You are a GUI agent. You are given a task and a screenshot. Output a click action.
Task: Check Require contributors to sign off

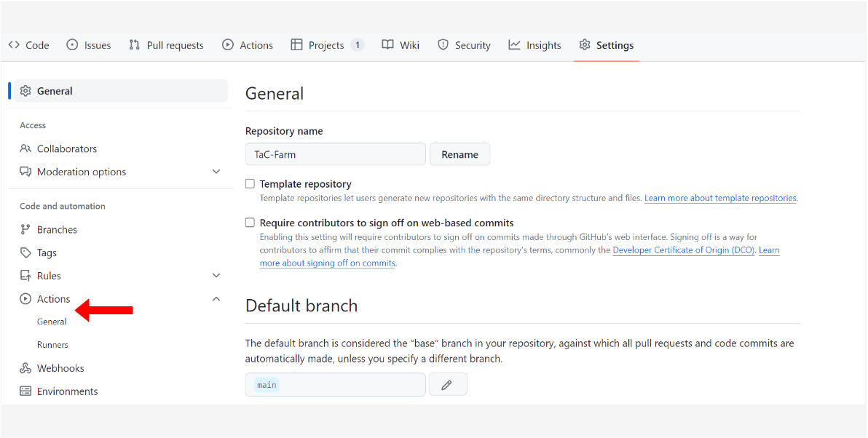click(250, 223)
